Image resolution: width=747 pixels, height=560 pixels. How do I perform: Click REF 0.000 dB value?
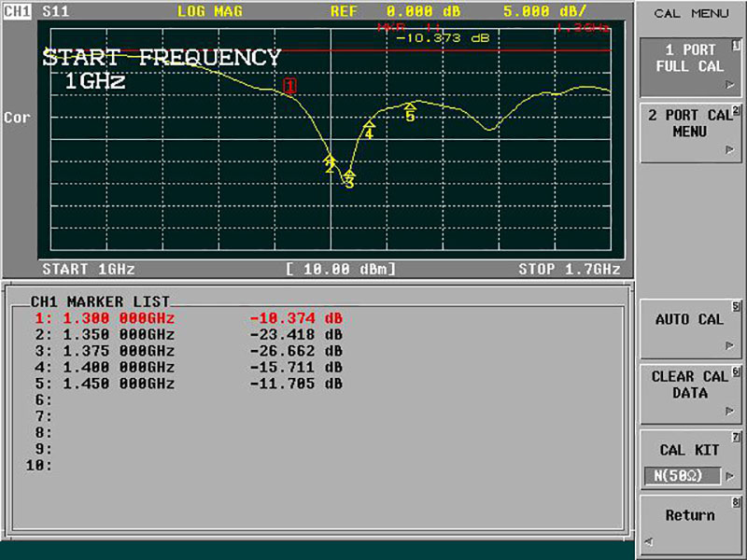[395, 11]
